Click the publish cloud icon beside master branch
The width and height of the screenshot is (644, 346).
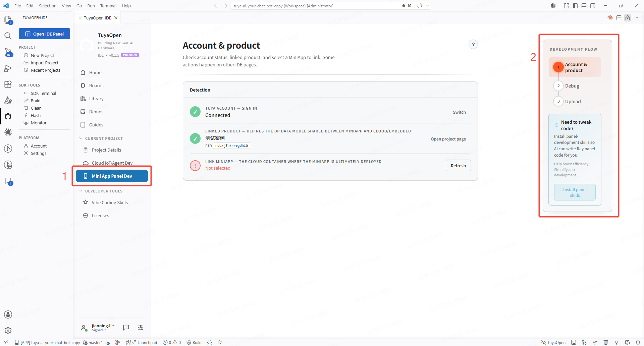(x=107, y=342)
